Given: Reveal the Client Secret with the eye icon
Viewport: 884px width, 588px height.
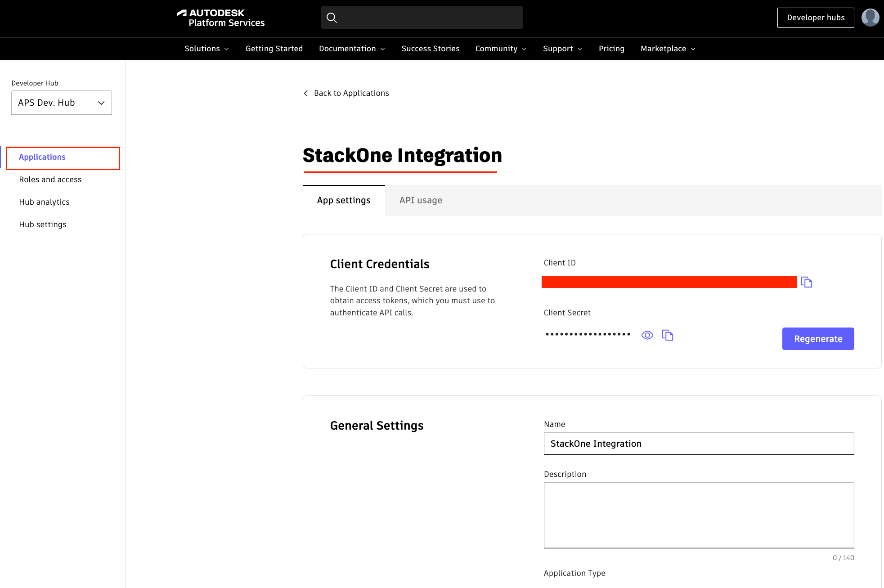Looking at the screenshot, I should coord(647,335).
